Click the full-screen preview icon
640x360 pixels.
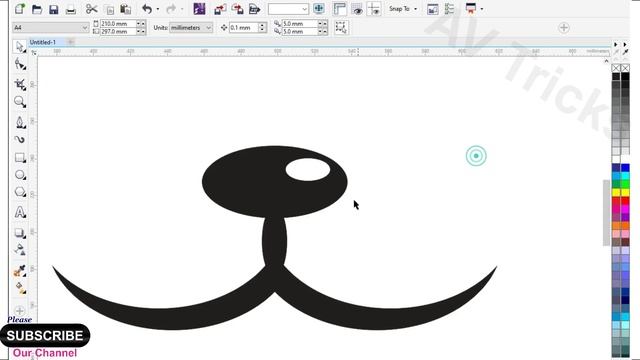click(319, 9)
